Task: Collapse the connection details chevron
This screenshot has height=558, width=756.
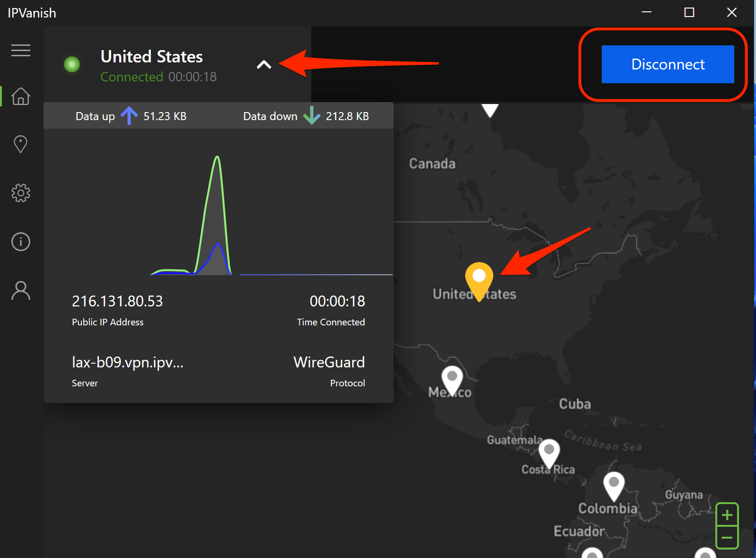Action: click(x=264, y=65)
